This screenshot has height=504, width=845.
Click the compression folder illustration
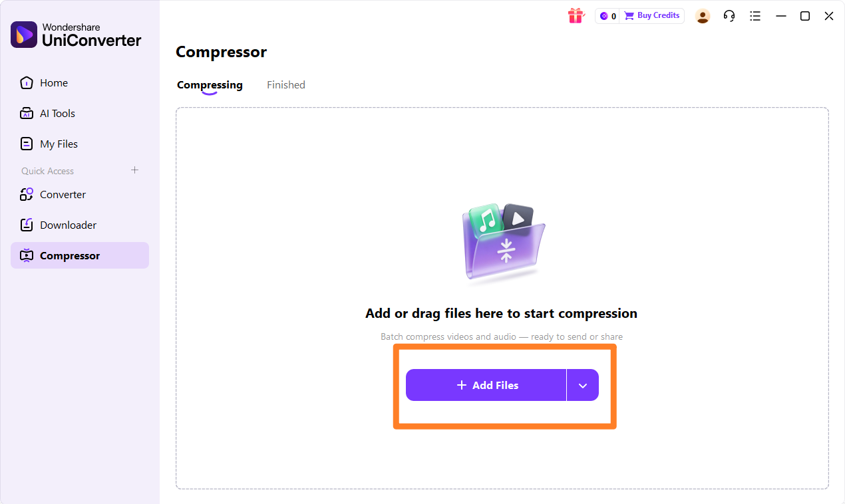click(504, 243)
